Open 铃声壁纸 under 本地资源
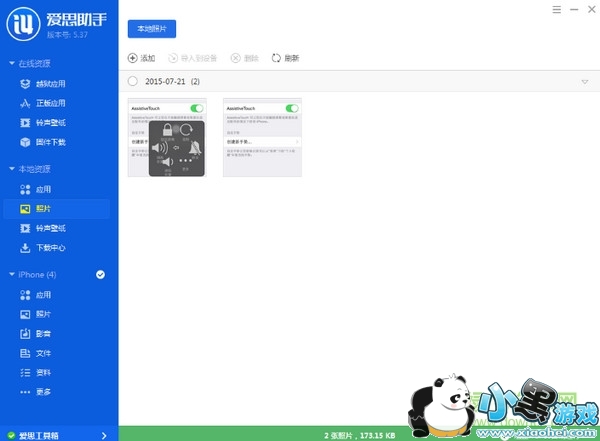This screenshot has width=600, height=441. point(43,229)
